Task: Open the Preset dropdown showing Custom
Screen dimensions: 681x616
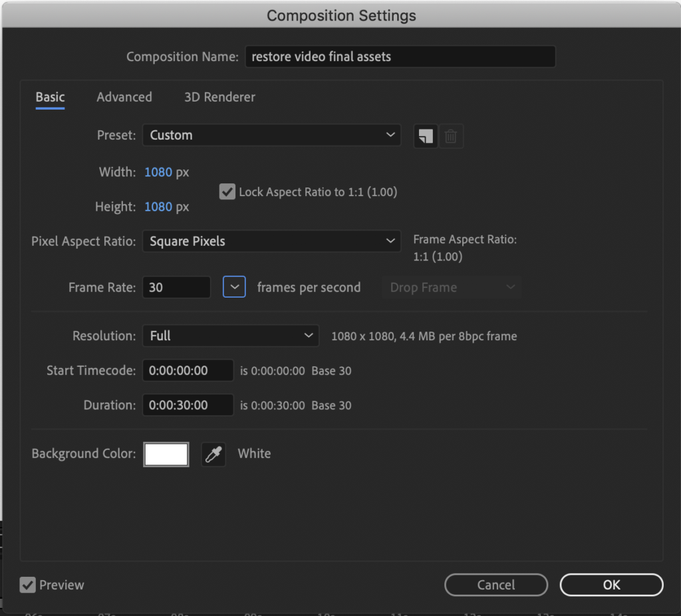Action: (271, 135)
